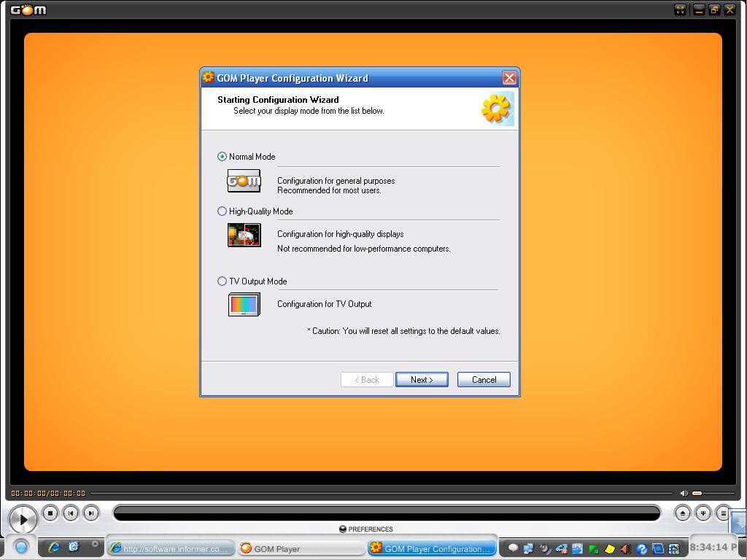The width and height of the screenshot is (747, 560).
Task: Open the control panel equalizer icon
Action: [x=703, y=513]
